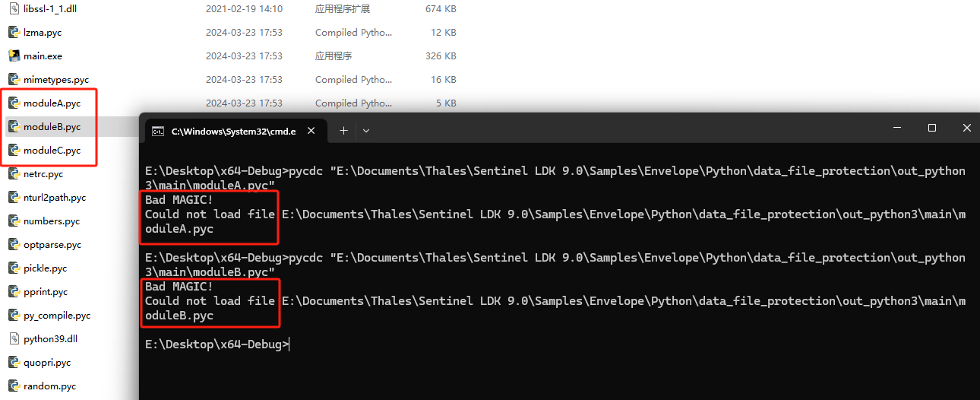
Task: Click the 326 KB size of main.exe
Action: (441, 56)
